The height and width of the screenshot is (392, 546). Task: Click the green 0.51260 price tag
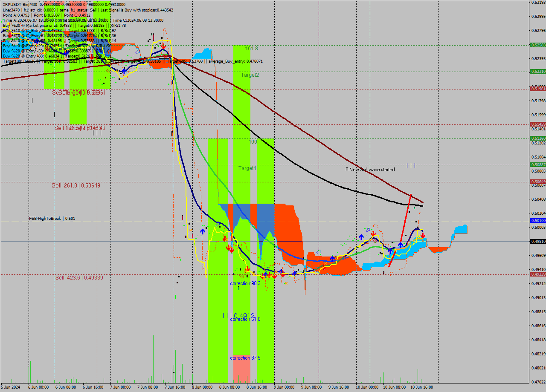537,138
